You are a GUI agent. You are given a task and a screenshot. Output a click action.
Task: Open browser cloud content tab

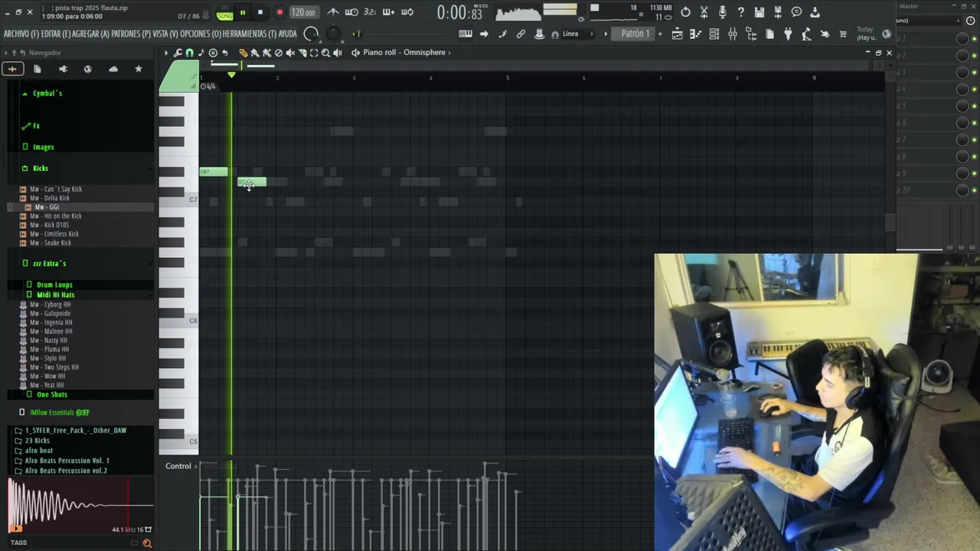coord(113,69)
